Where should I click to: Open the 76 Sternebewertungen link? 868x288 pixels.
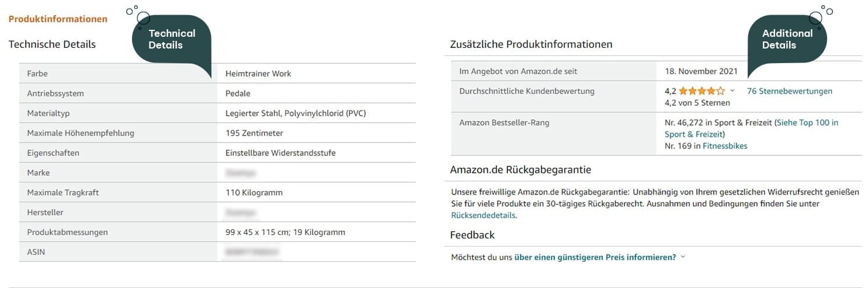coord(789,91)
